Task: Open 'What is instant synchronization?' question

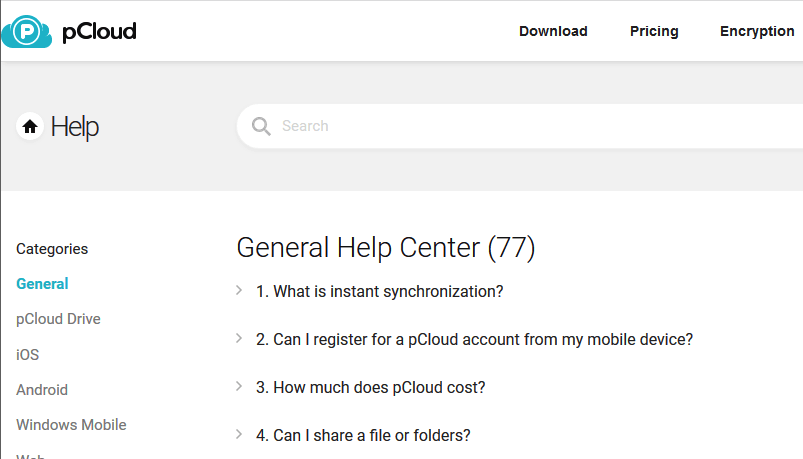Action: click(x=379, y=291)
